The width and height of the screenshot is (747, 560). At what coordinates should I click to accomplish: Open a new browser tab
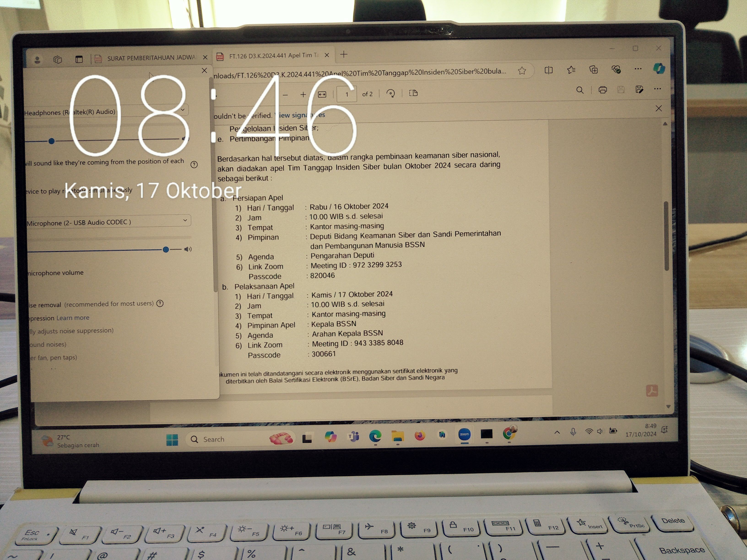point(344,54)
